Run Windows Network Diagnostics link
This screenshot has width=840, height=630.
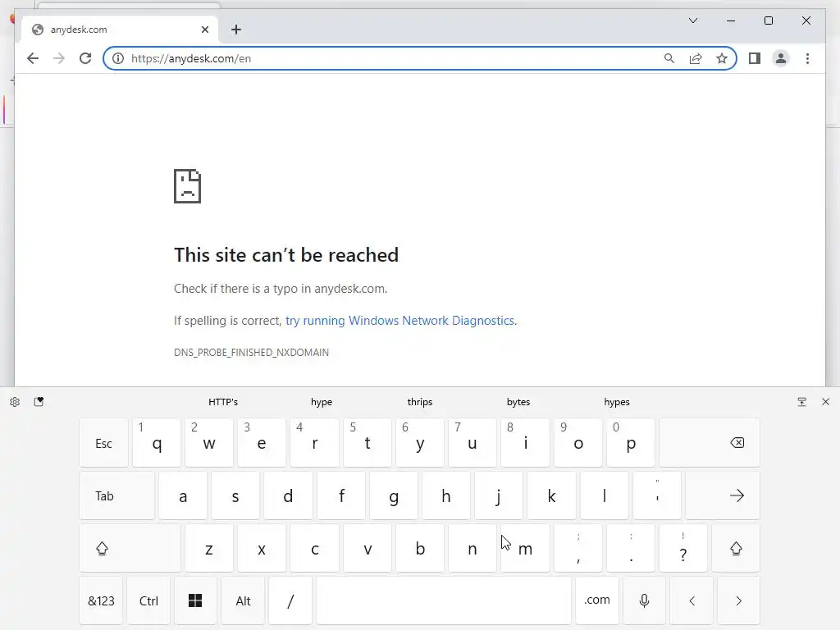(399, 321)
